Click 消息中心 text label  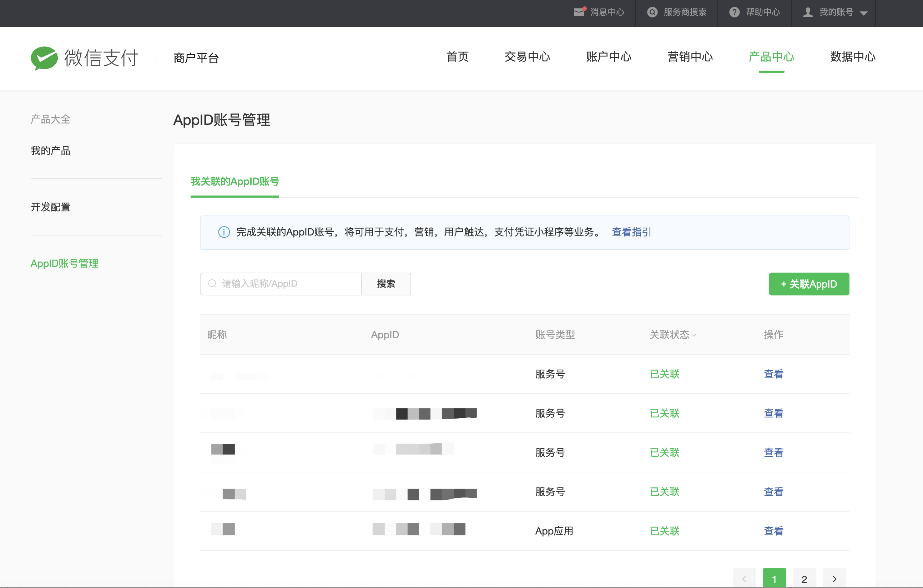coord(607,12)
